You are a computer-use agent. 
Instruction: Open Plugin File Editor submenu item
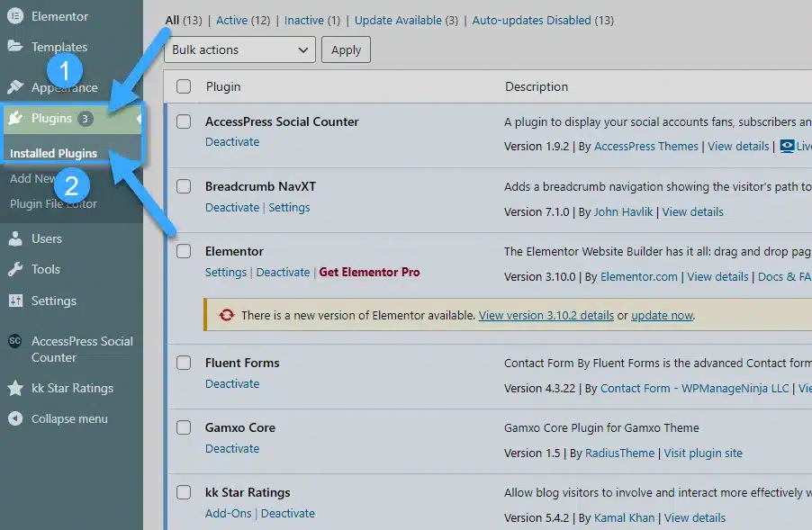(x=53, y=204)
